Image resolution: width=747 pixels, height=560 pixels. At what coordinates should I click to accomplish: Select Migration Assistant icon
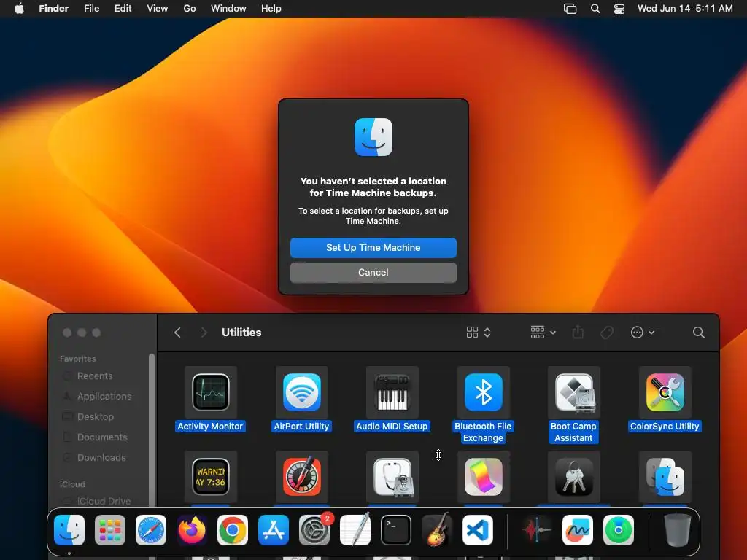[665, 477]
